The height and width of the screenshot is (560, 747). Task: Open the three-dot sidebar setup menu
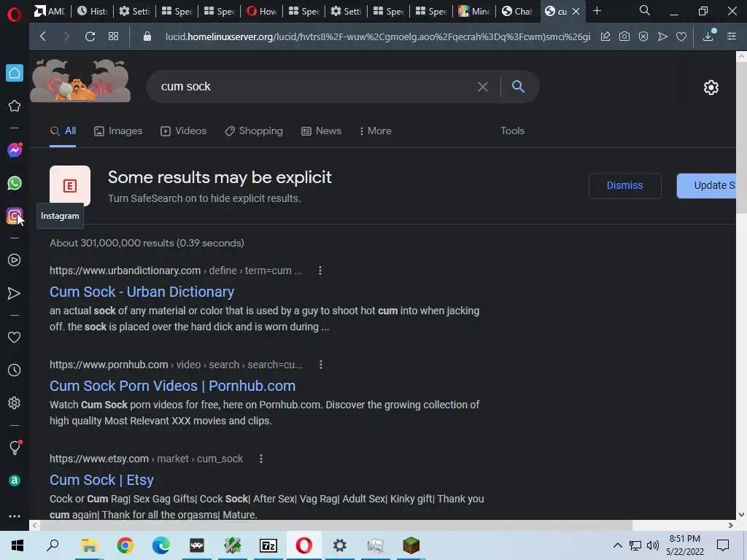click(15, 516)
